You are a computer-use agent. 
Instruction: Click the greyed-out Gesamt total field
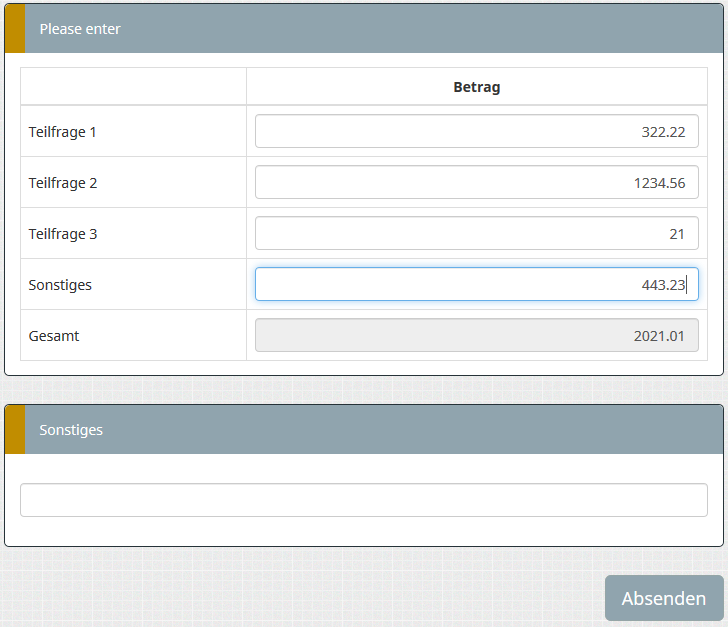(x=476, y=335)
